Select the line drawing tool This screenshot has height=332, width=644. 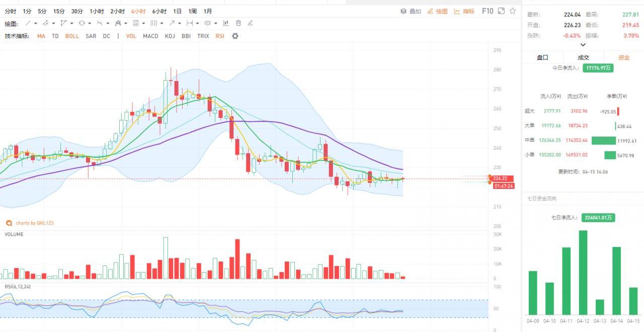[28, 23]
